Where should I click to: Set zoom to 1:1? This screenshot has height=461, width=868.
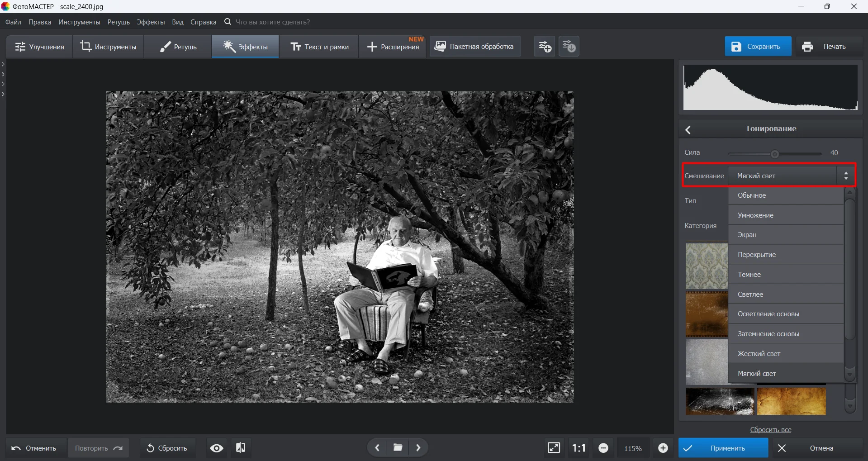click(579, 448)
